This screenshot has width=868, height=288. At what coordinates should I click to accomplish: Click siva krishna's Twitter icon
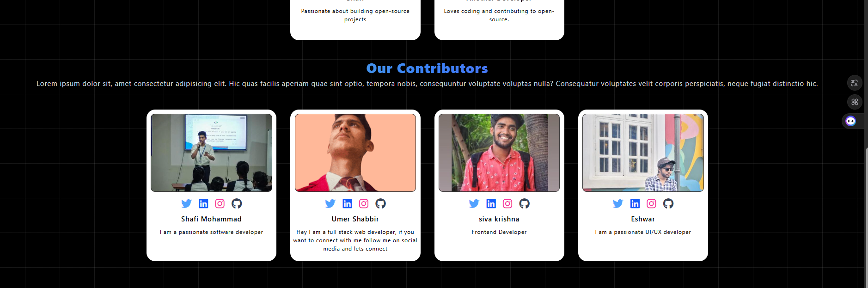point(474,203)
